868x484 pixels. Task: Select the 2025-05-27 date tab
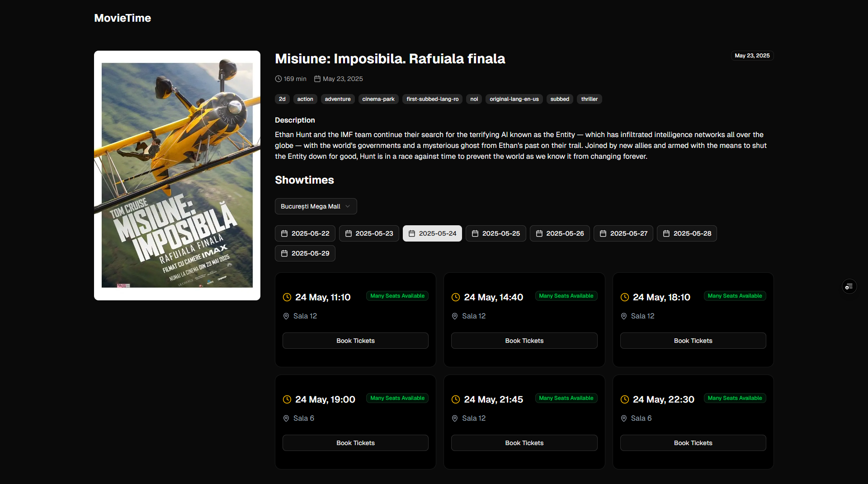623,233
